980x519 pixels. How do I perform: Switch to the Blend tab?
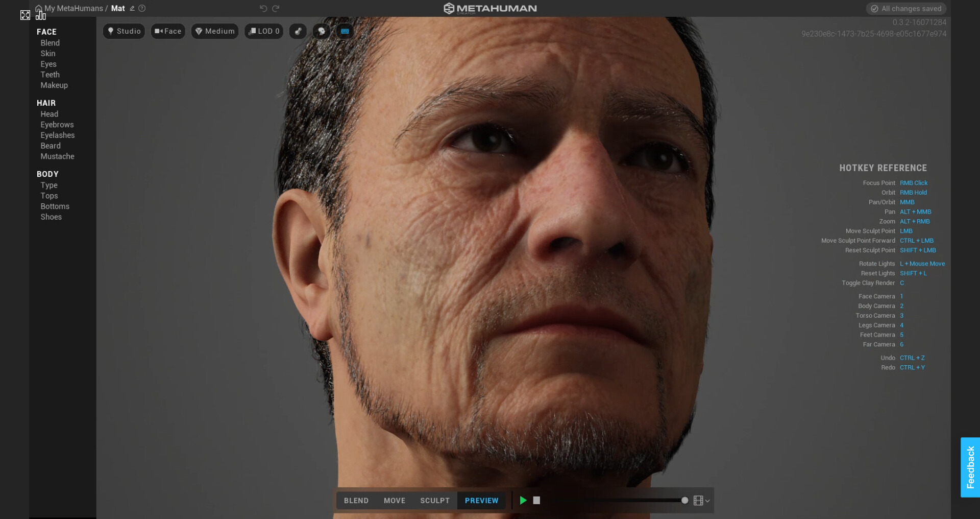point(356,501)
